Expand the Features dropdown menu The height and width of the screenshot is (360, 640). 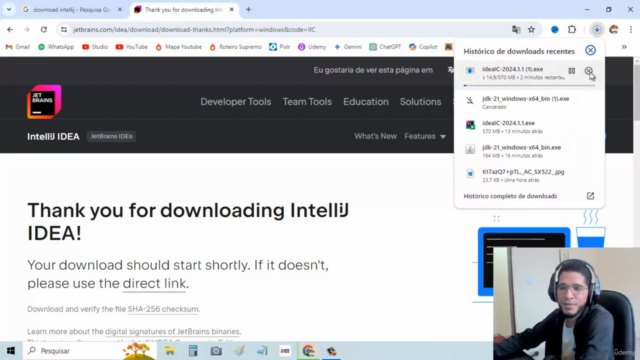pyautogui.click(x=425, y=136)
